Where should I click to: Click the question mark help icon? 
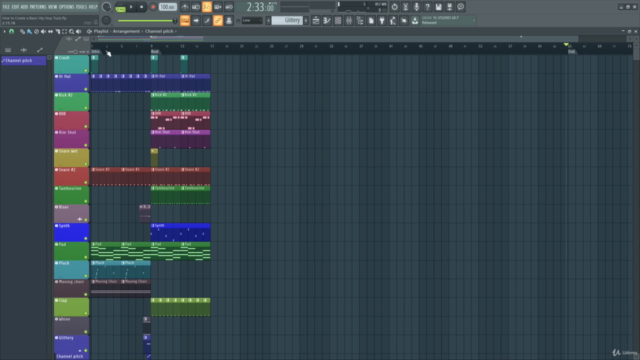[427, 7]
